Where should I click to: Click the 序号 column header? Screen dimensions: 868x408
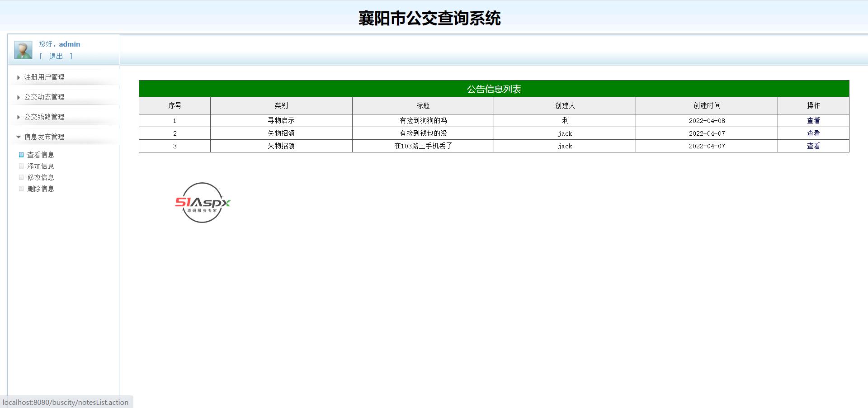click(175, 106)
